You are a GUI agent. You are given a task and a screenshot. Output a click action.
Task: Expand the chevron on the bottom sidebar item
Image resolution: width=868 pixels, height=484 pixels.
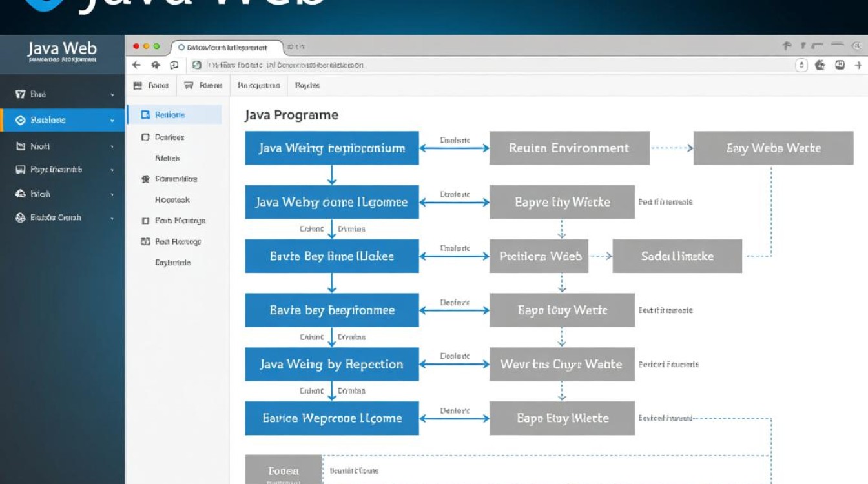point(112,219)
